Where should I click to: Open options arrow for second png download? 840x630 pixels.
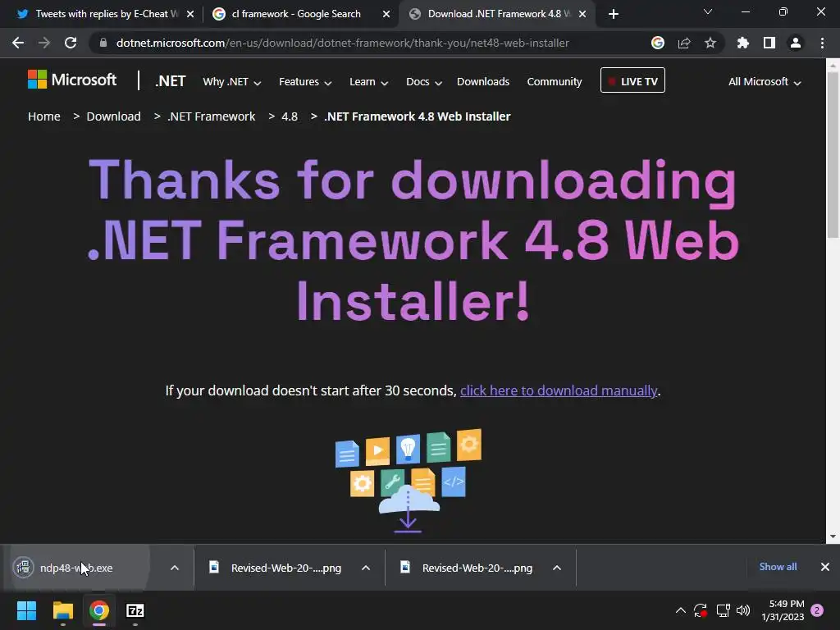(557, 568)
